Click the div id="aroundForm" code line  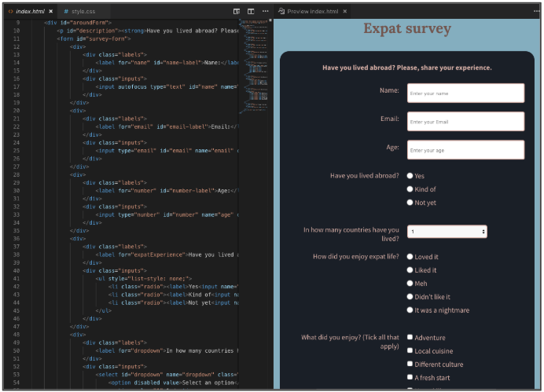click(x=78, y=23)
